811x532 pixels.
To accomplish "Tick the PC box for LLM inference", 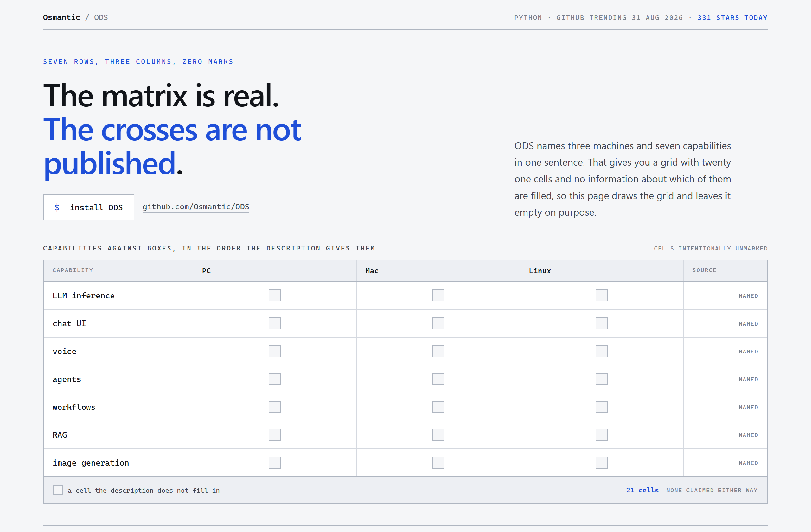I will [274, 295].
